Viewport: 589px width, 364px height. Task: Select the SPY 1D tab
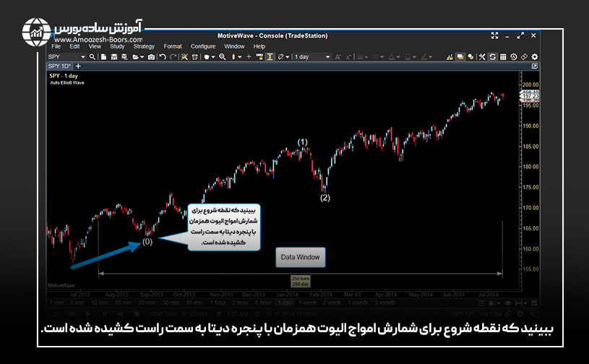(59, 66)
